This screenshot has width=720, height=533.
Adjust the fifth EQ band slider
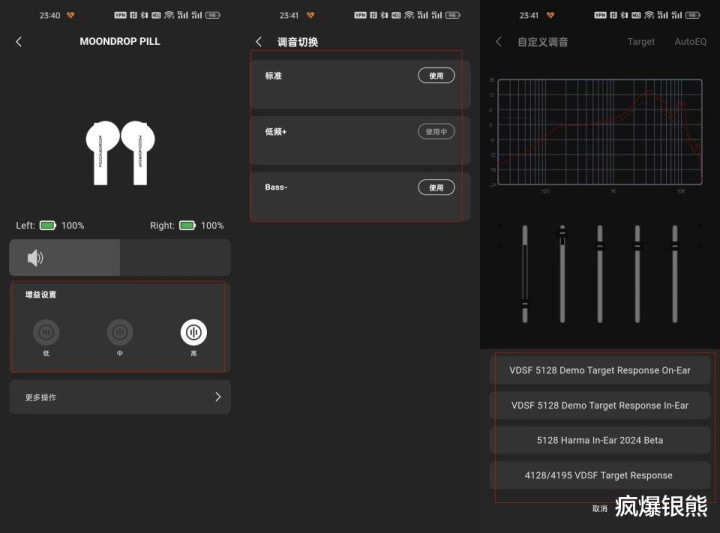[675, 274]
